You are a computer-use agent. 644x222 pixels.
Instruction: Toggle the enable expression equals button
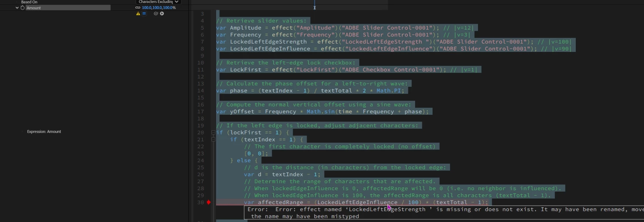(x=144, y=13)
